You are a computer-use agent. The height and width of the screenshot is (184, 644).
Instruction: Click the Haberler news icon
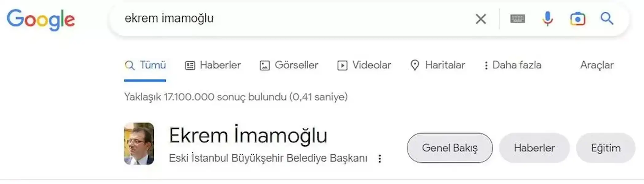(x=190, y=65)
